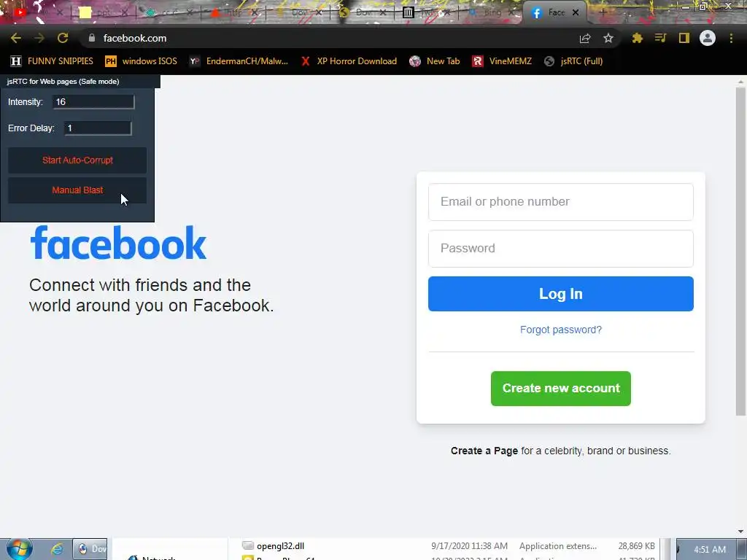Follow the Forgot password? link
The width and height of the screenshot is (747, 560).
[561, 330]
